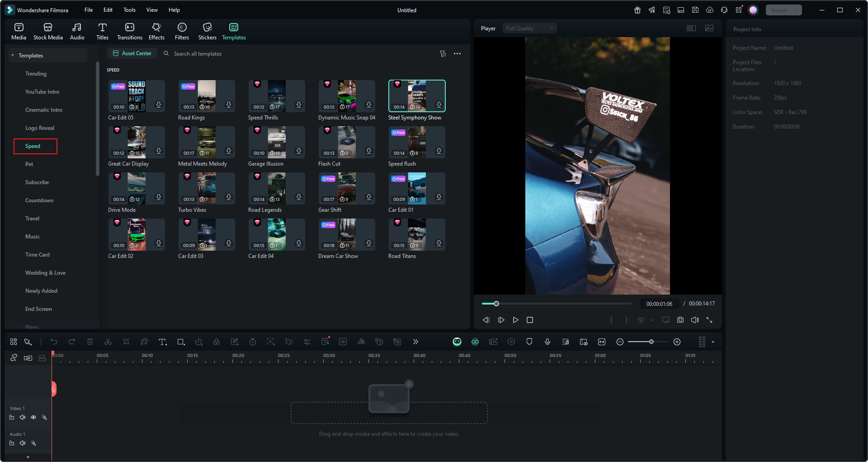Open the Tools menu
The height and width of the screenshot is (462, 868).
(x=129, y=10)
